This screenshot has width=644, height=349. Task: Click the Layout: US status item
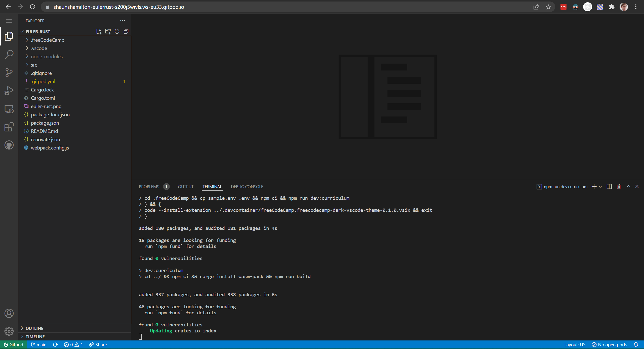click(575, 345)
